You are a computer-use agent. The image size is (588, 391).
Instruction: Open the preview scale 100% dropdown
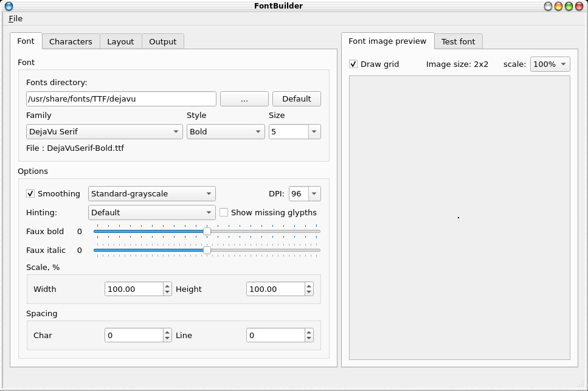tap(550, 64)
